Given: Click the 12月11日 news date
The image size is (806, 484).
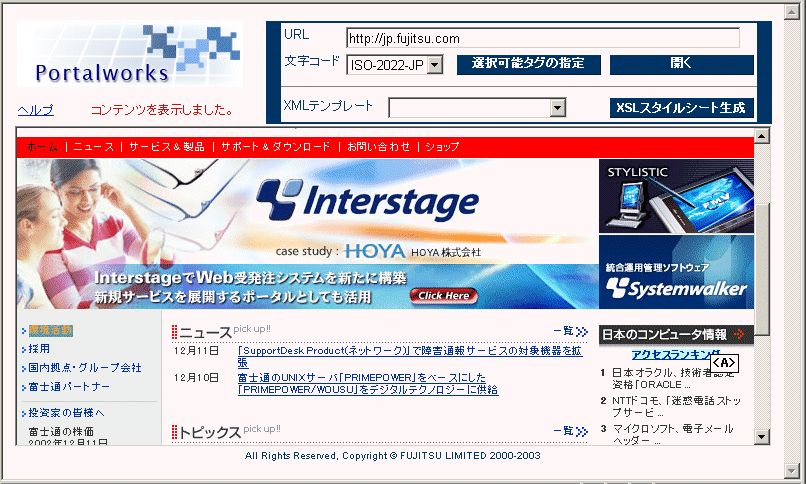Looking at the screenshot, I should (196, 351).
